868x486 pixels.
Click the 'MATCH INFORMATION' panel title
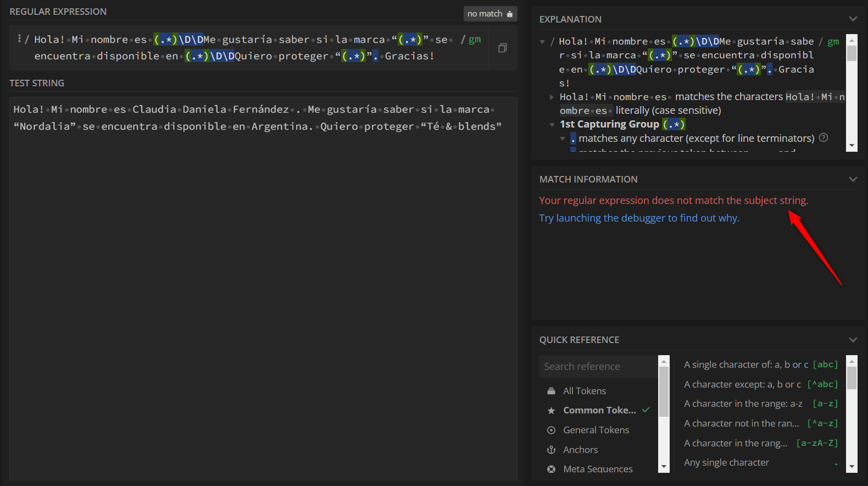point(588,179)
